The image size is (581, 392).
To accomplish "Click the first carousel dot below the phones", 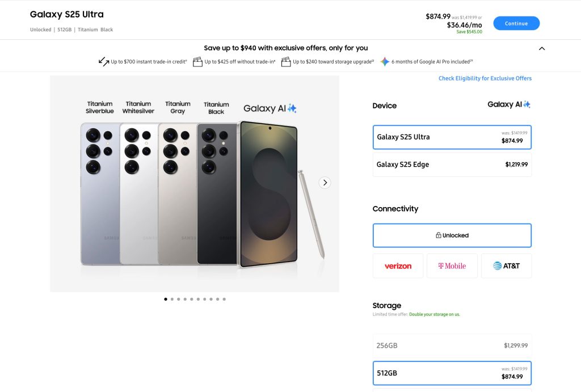I will (x=166, y=298).
